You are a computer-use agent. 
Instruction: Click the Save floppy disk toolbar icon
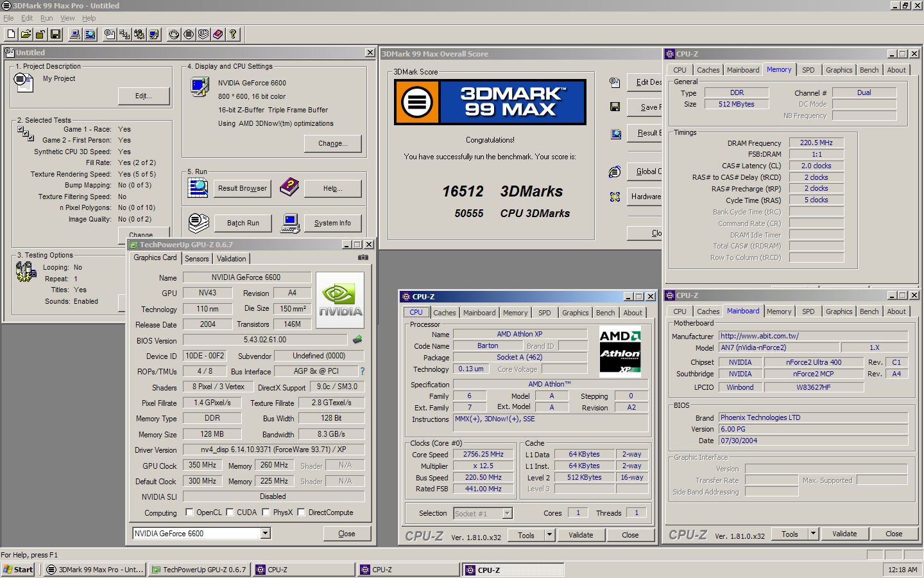tap(55, 35)
